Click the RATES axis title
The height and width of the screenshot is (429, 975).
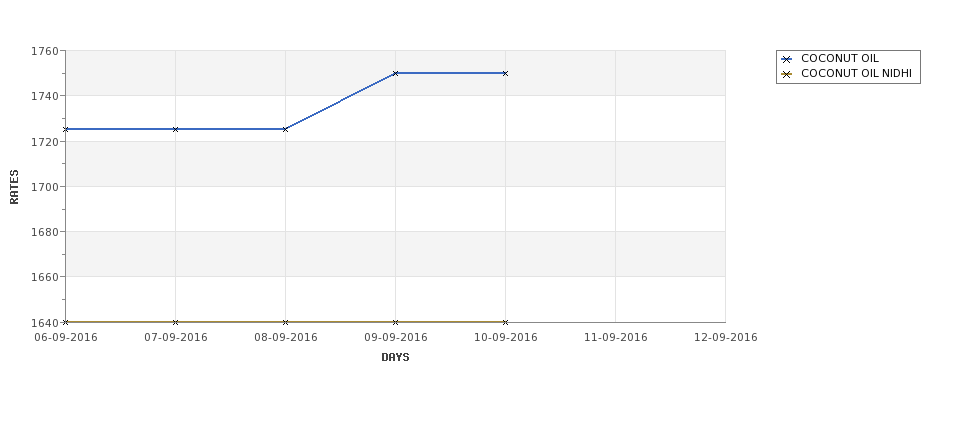coord(14,187)
